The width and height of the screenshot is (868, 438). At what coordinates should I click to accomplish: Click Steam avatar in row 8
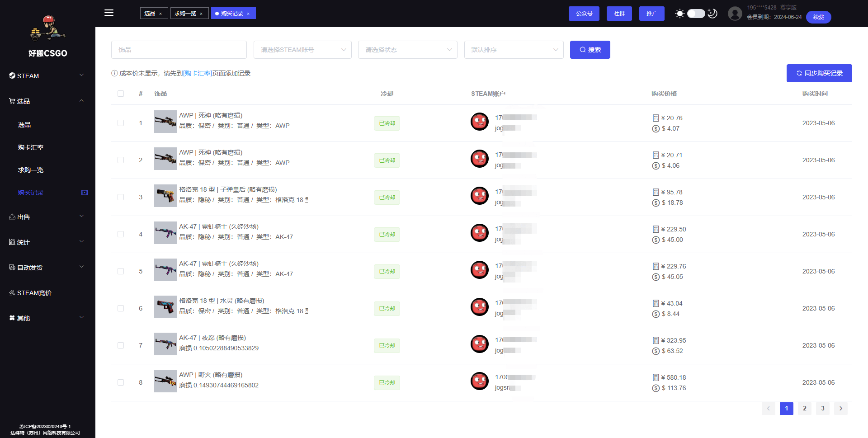[480, 381]
